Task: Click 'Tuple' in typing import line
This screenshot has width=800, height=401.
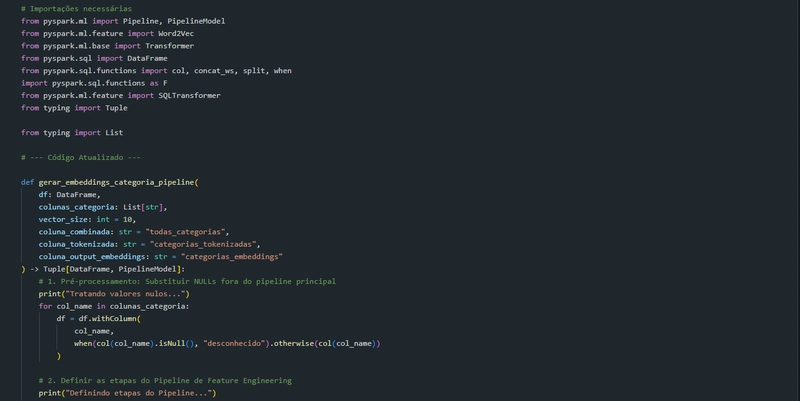Action: (x=116, y=108)
